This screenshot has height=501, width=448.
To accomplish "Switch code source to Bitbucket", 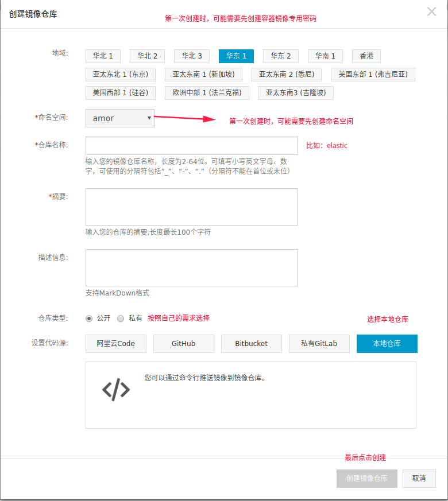I will tap(252, 344).
